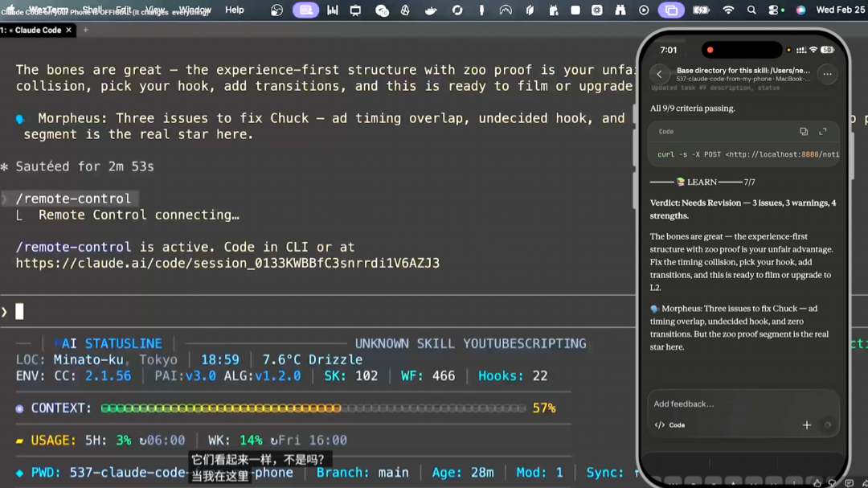Click the binoculars menu bar icon
The image size is (868, 488).
[620, 10]
